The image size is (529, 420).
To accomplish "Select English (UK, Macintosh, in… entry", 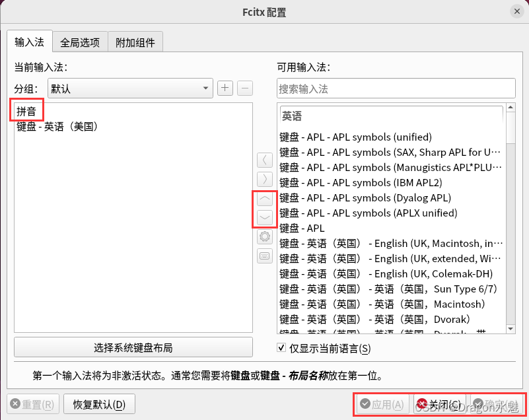I will tap(392, 243).
